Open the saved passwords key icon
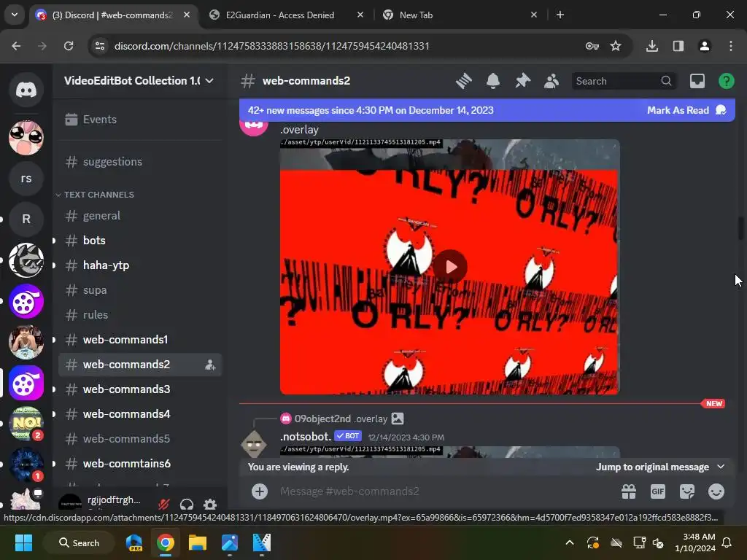Image resolution: width=747 pixels, height=560 pixels. (592, 46)
